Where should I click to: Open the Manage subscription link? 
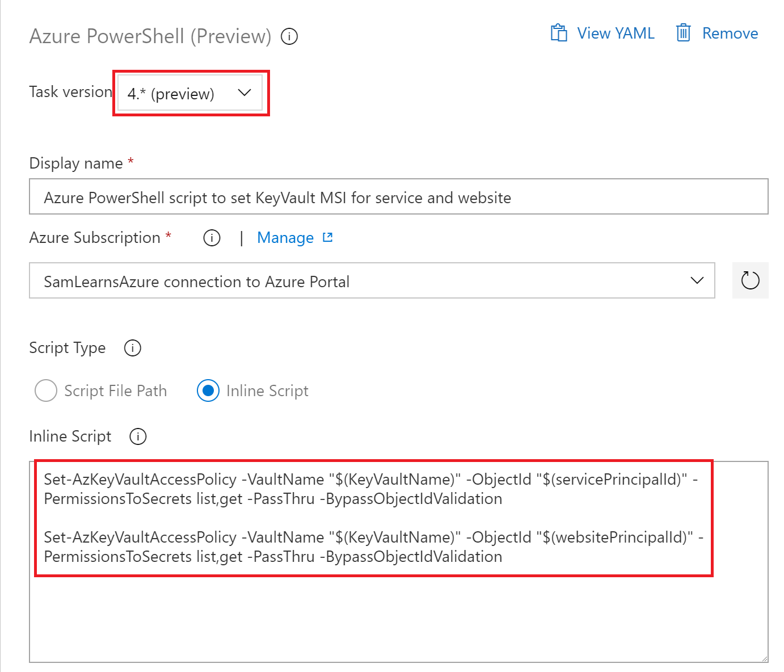coord(285,238)
